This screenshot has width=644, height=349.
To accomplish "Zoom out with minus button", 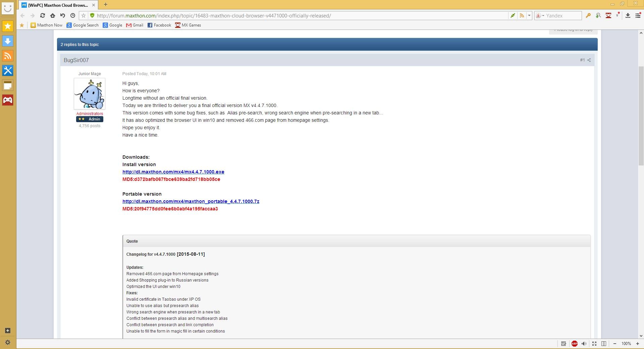I will pos(614,343).
